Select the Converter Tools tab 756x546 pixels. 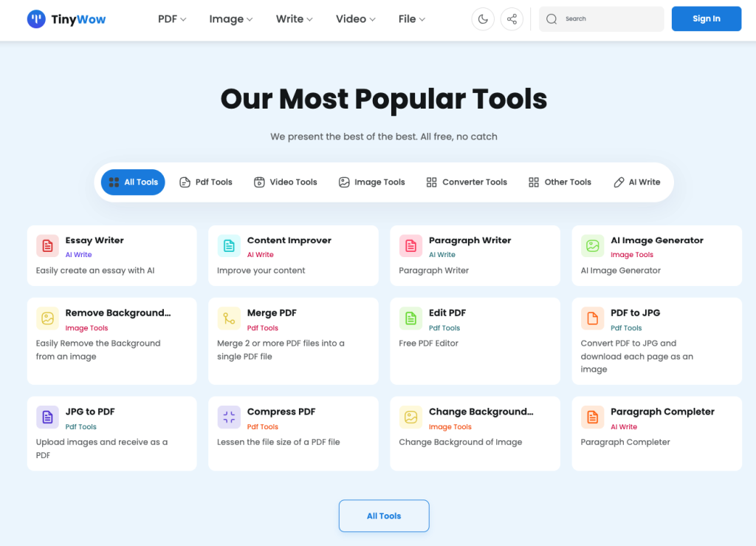(x=467, y=182)
